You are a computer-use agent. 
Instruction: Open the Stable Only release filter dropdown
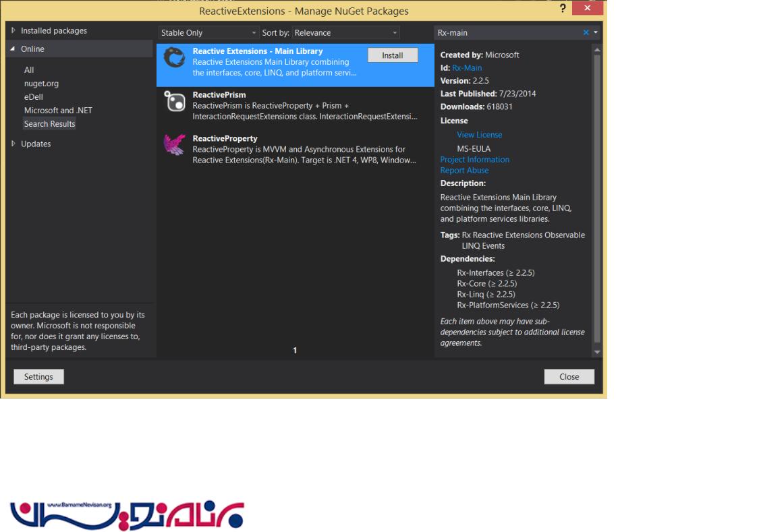208,32
